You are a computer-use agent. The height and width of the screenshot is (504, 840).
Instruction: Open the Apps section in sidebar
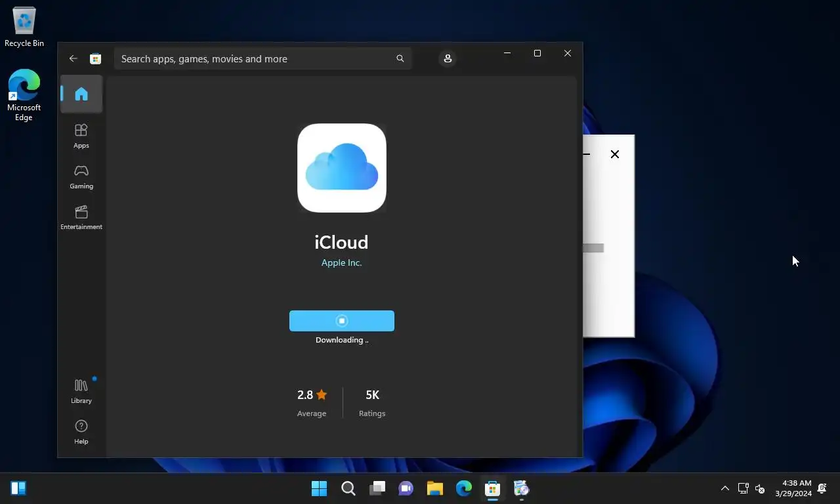pos(81,136)
